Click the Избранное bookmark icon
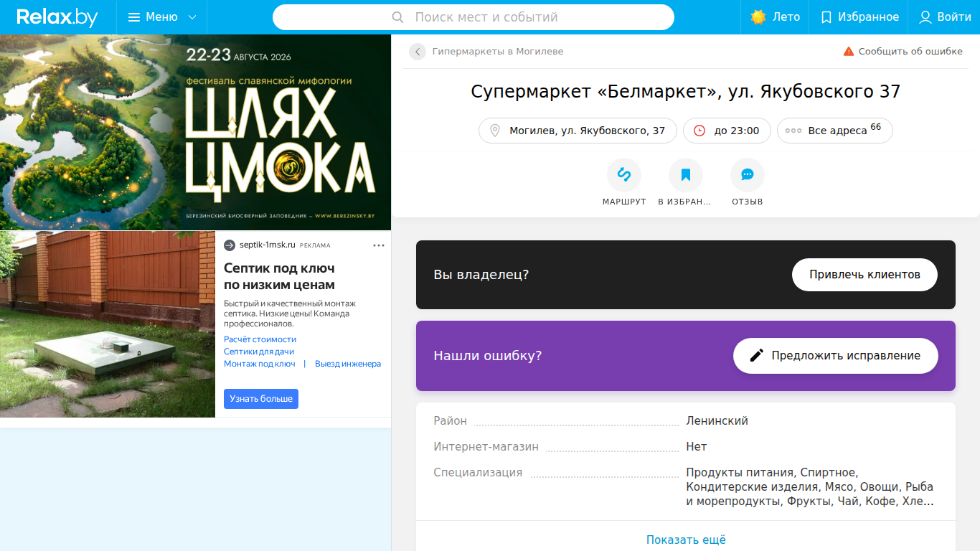The image size is (980, 551). (x=826, y=17)
